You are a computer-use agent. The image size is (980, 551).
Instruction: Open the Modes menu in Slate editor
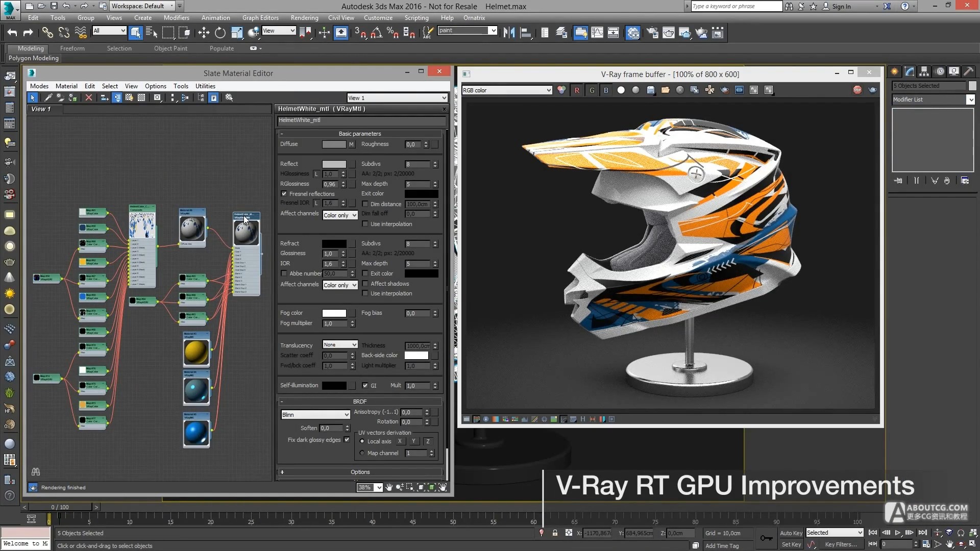(39, 86)
